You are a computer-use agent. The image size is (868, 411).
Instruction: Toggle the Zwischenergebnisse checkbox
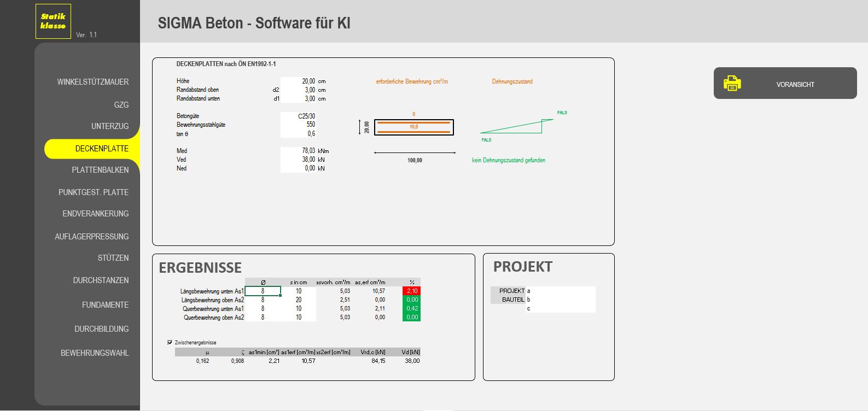[170, 343]
